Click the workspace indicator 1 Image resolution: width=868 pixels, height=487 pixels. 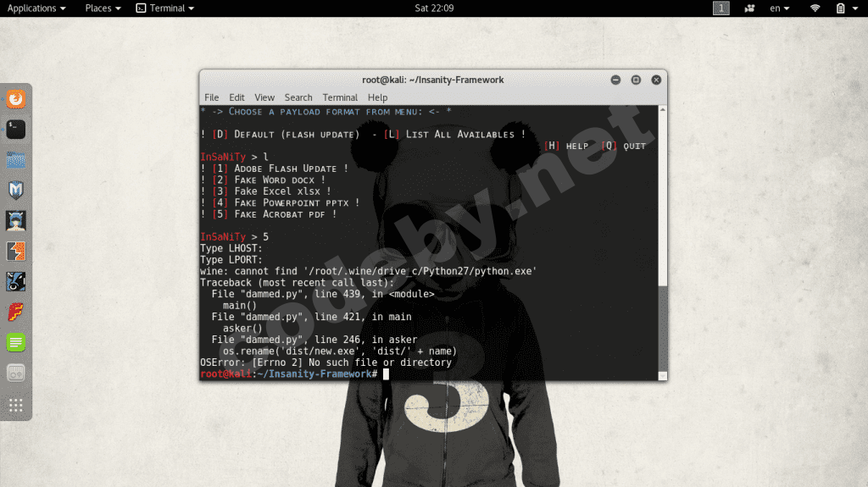(x=721, y=8)
